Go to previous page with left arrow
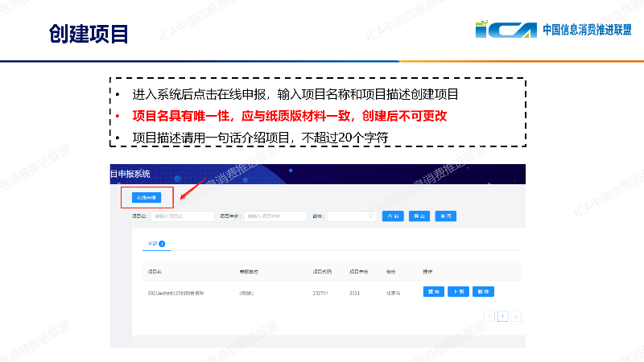 click(489, 316)
